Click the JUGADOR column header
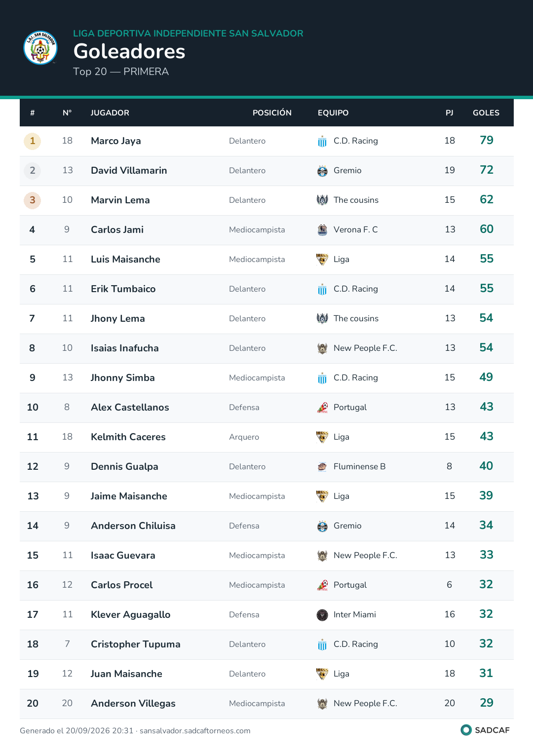The image size is (533, 756). coord(110,113)
